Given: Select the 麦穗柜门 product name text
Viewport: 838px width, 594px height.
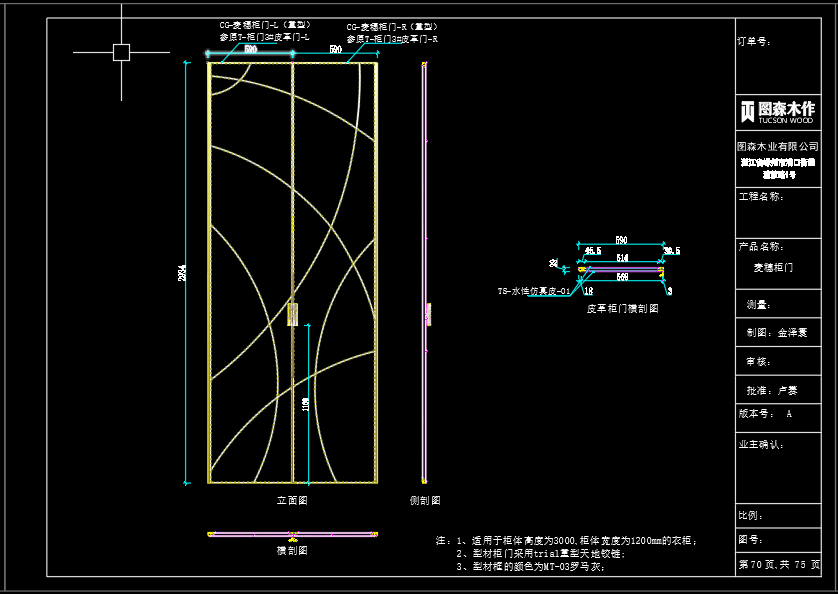Looking at the screenshot, I should [772, 267].
